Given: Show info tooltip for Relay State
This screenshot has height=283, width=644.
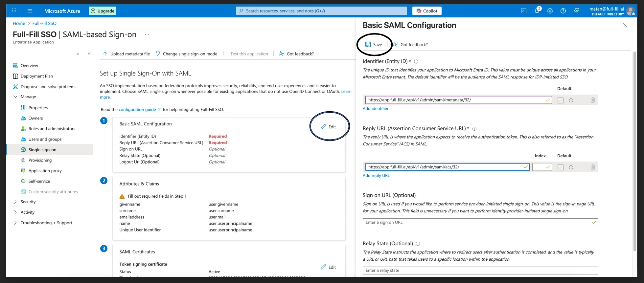Looking at the screenshot, I should click(418, 244).
